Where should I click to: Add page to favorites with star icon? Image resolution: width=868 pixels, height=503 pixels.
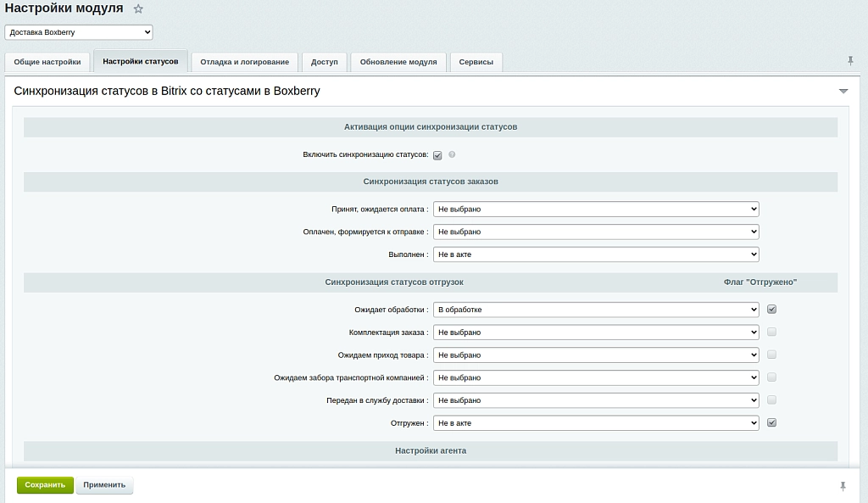pos(138,8)
